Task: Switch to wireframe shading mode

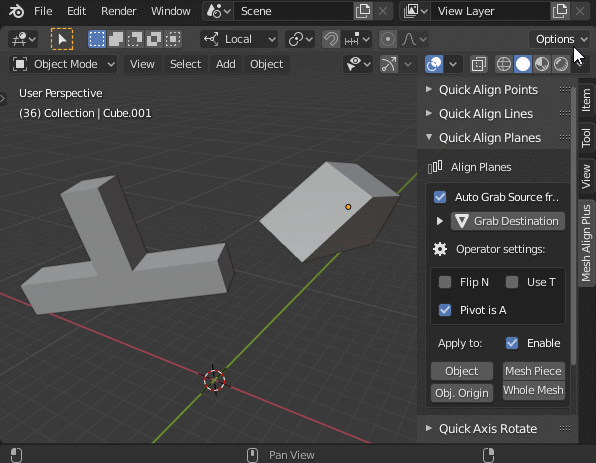Action: [x=504, y=64]
